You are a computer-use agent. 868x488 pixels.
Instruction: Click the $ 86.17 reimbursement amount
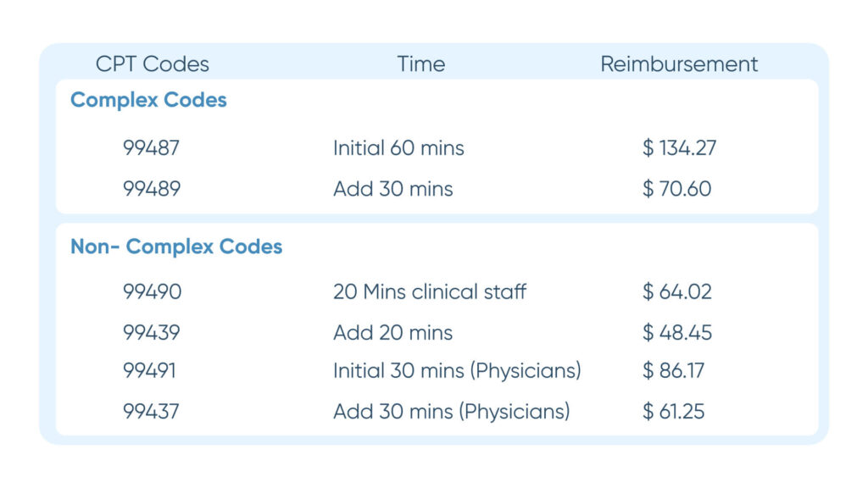673,371
